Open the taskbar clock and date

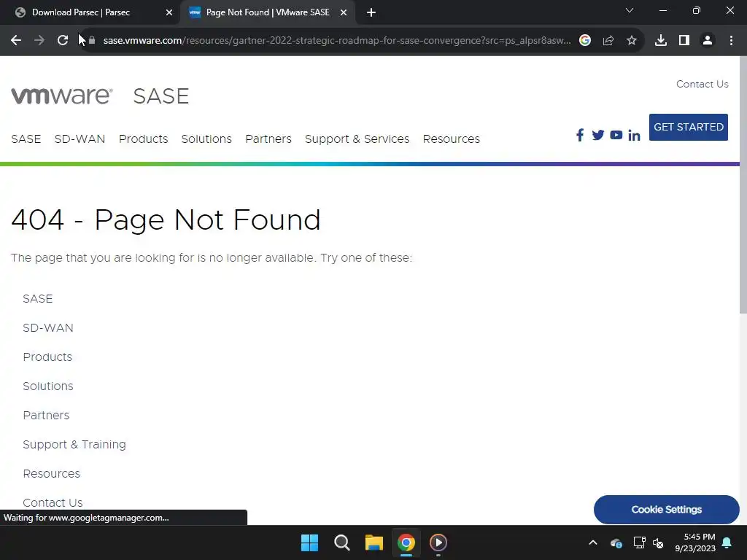click(x=695, y=542)
